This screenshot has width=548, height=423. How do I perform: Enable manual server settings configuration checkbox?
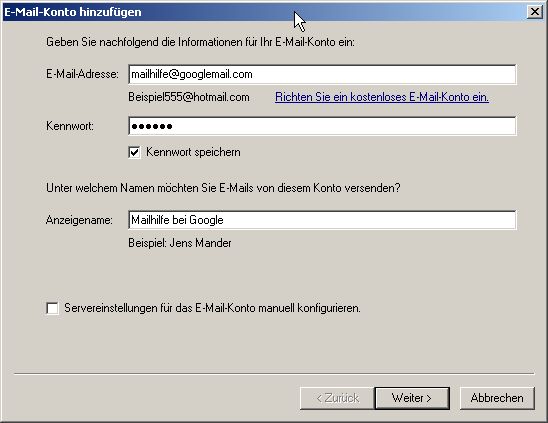(x=52, y=308)
